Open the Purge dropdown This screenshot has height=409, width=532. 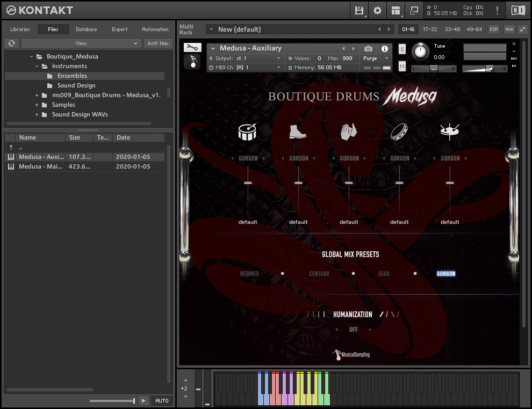pos(376,59)
